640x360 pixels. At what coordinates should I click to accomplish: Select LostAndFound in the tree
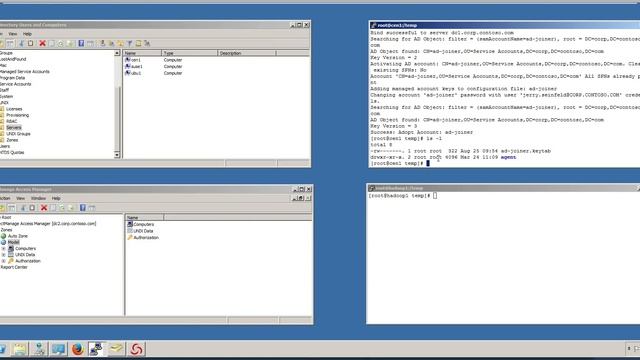13,59
